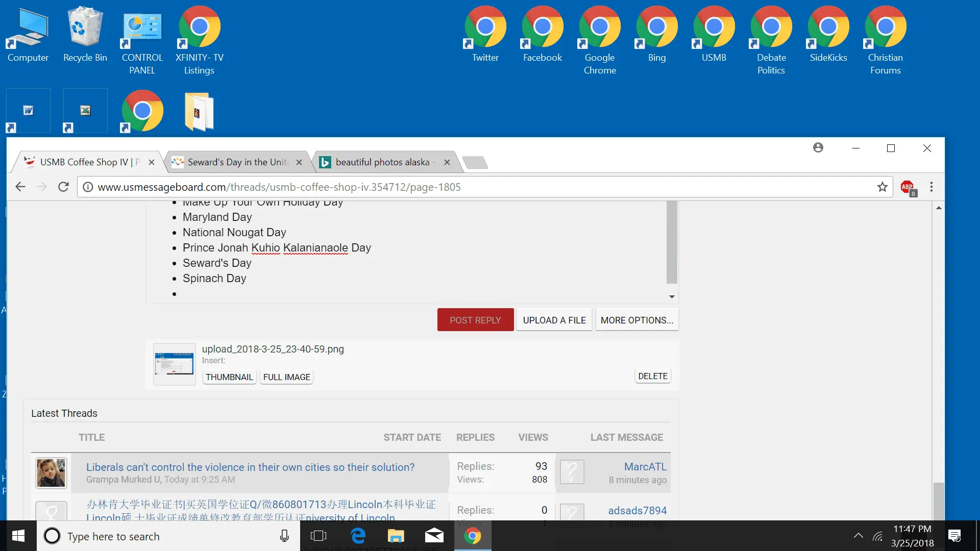Viewport: 980px width, 551px height.
Task: Click the POST REPLY button
Action: (475, 320)
